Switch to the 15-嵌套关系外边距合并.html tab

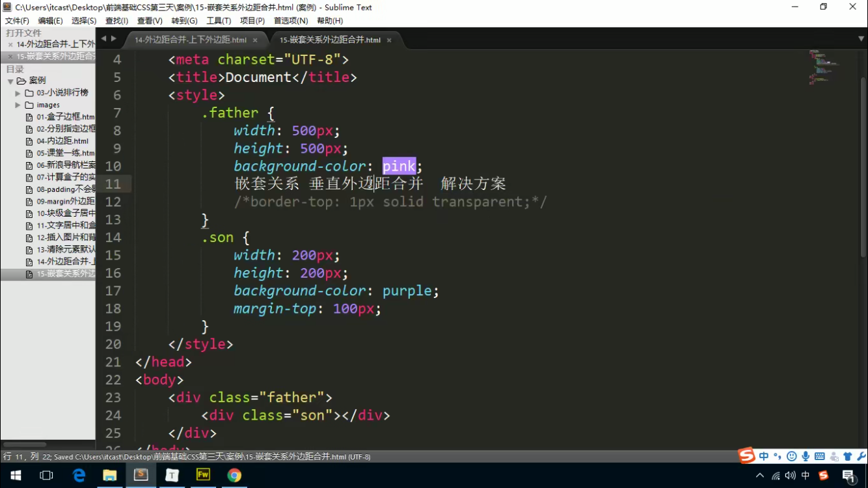pyautogui.click(x=330, y=40)
